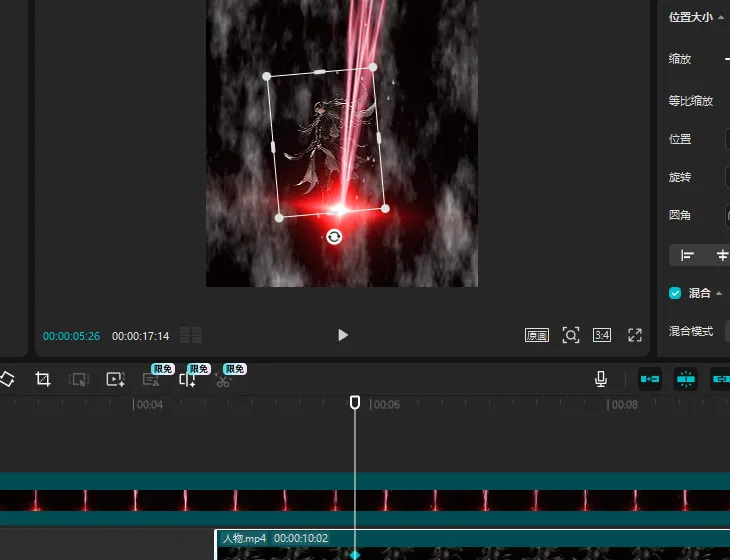
Task: Click the 原画 original quality button
Action: (x=537, y=335)
